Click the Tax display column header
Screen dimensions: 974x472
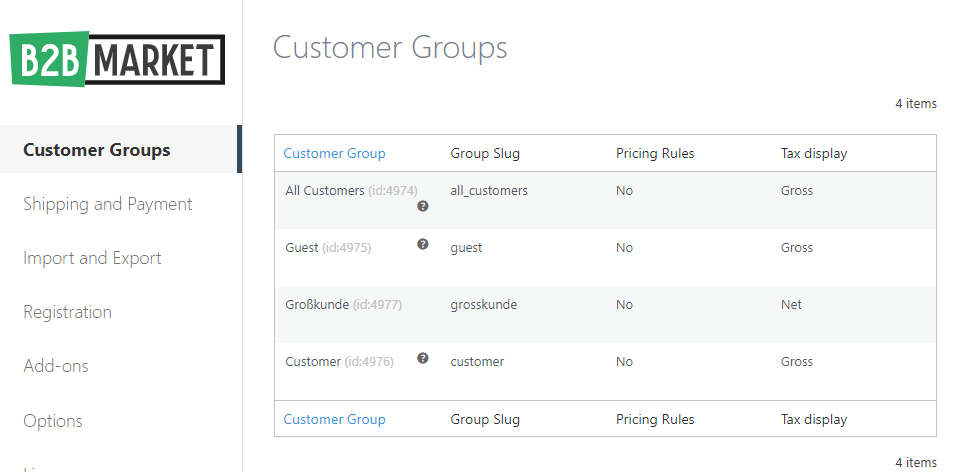(x=814, y=153)
